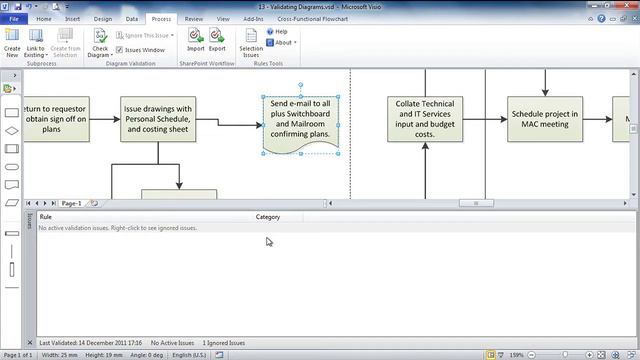Click the Create New subprocess icon
This screenshot has width=640, height=360.
12,36
